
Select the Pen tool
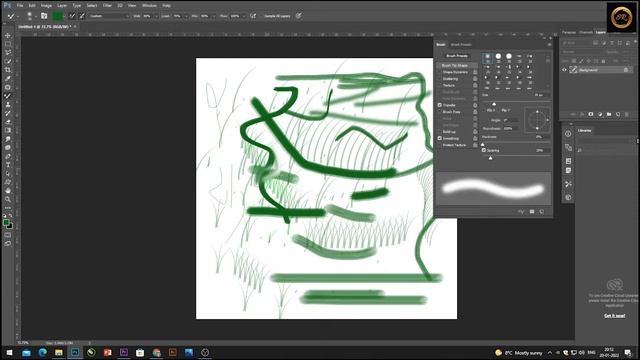[x=8, y=156]
